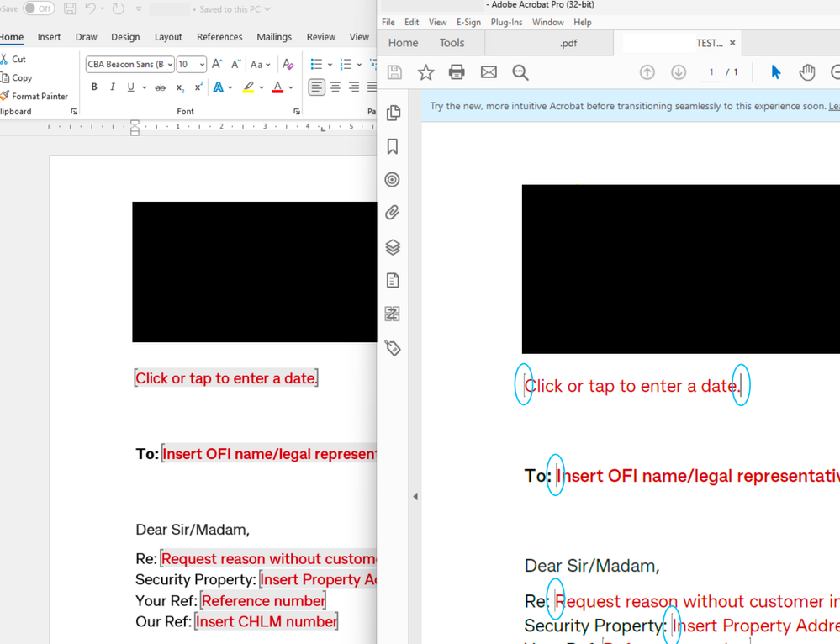Apply Text Effects and Typography
Screen dimensions: 840x644
pyautogui.click(x=219, y=87)
